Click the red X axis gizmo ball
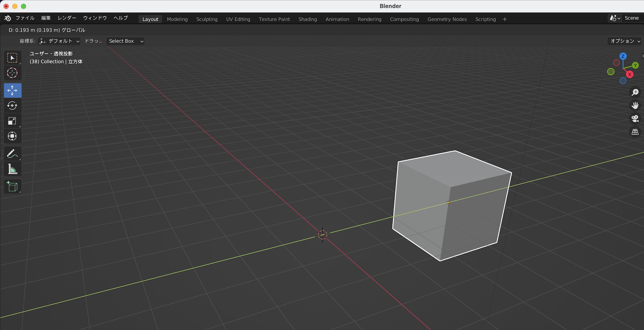The width and height of the screenshot is (644, 330). click(630, 74)
